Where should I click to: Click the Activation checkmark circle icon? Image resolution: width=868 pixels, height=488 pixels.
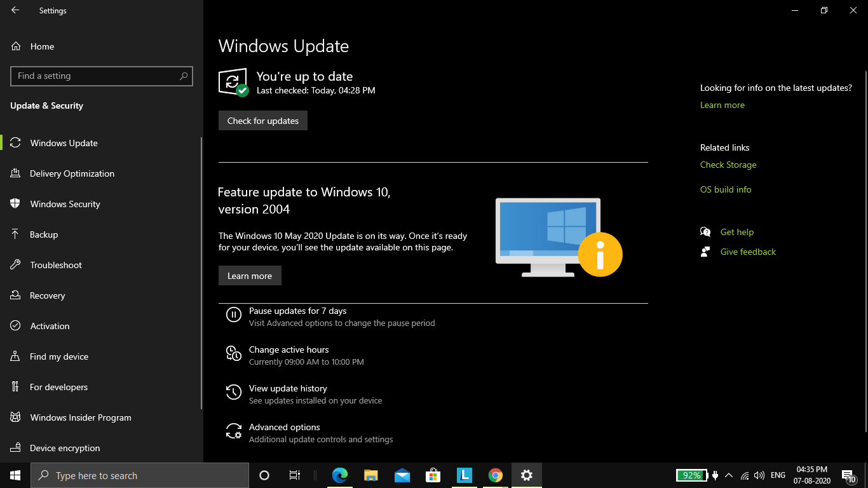pos(16,326)
